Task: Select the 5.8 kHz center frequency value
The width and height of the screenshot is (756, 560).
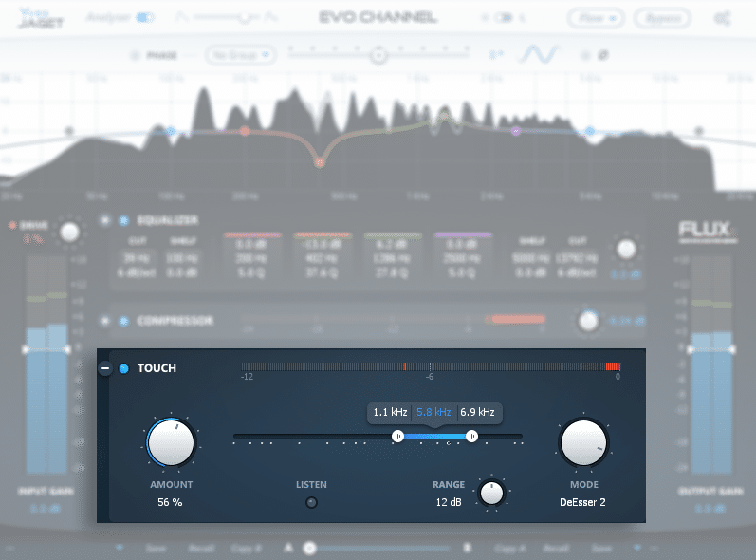Action: tap(433, 412)
